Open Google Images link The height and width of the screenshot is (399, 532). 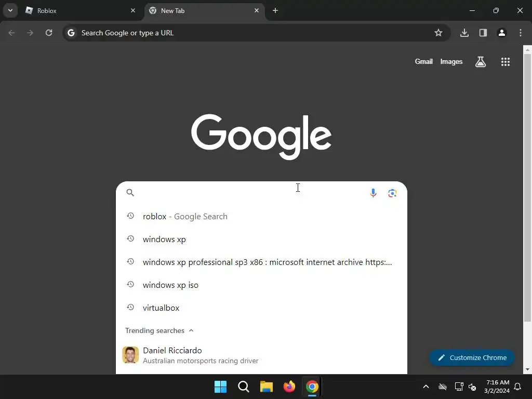coord(451,62)
